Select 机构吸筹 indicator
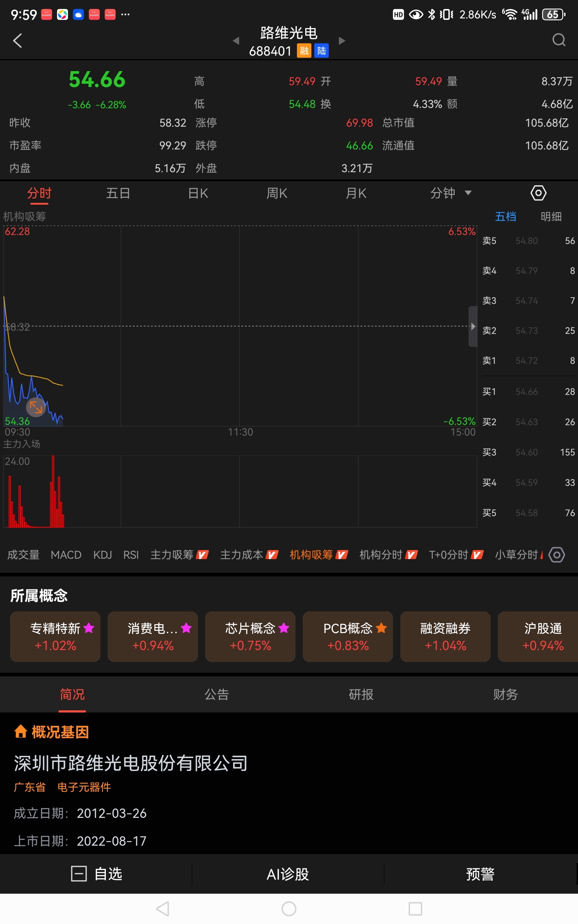This screenshot has height=924, width=578. (319, 555)
